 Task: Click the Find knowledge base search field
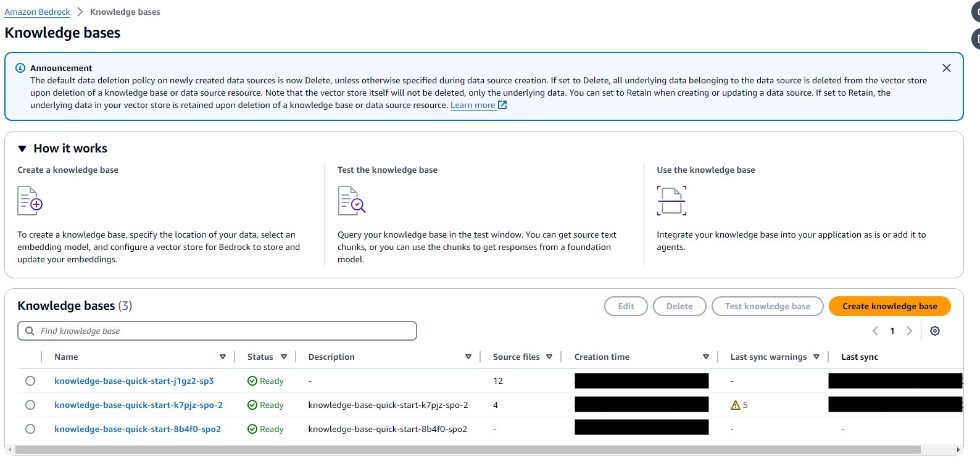(217, 331)
